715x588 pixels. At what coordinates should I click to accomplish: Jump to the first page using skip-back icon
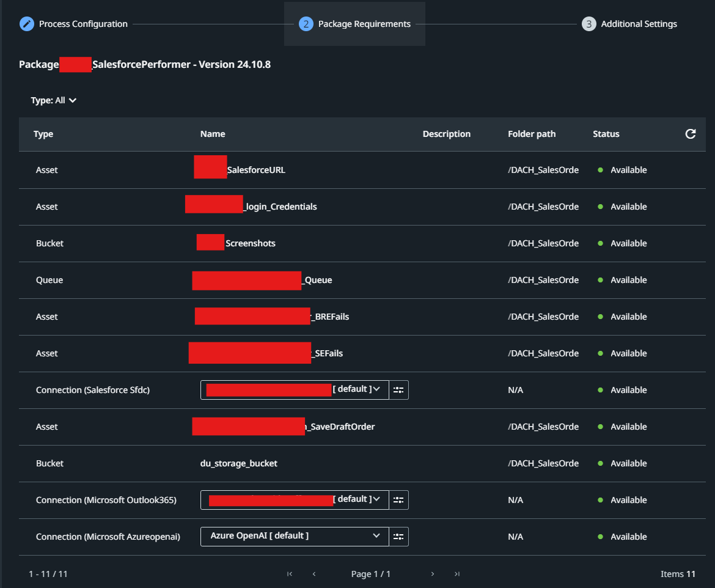[x=290, y=574]
